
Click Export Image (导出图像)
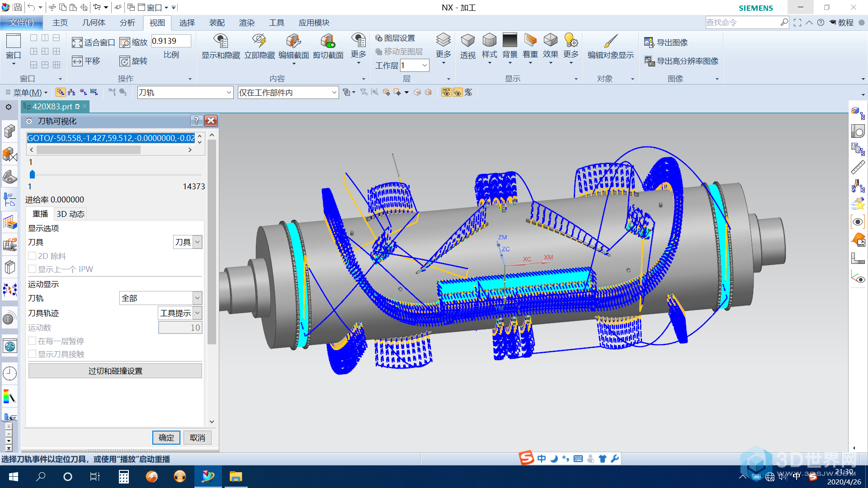[x=666, y=42]
